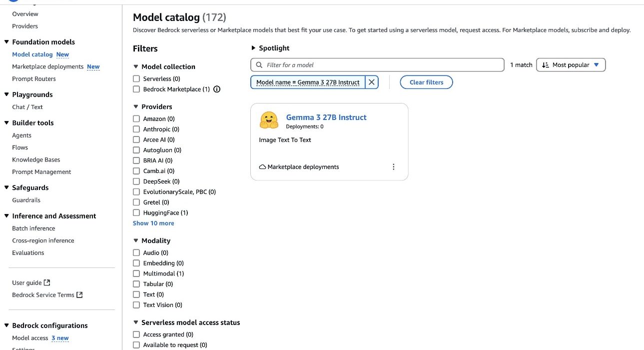The image size is (644, 350).
Task: Collapse the Foundation models sidebar section
Action: [x=6, y=42]
